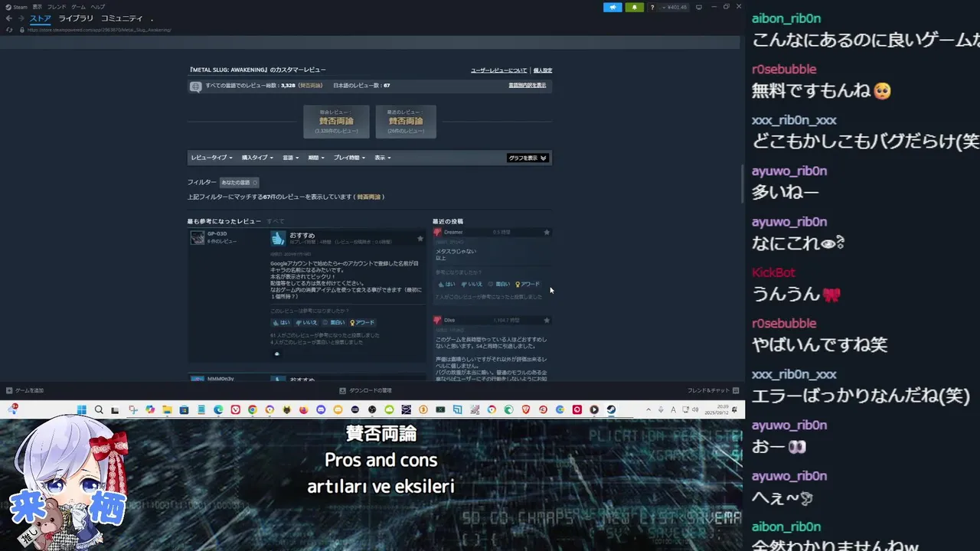Open the blue announcements megaphone button

click(612, 7)
